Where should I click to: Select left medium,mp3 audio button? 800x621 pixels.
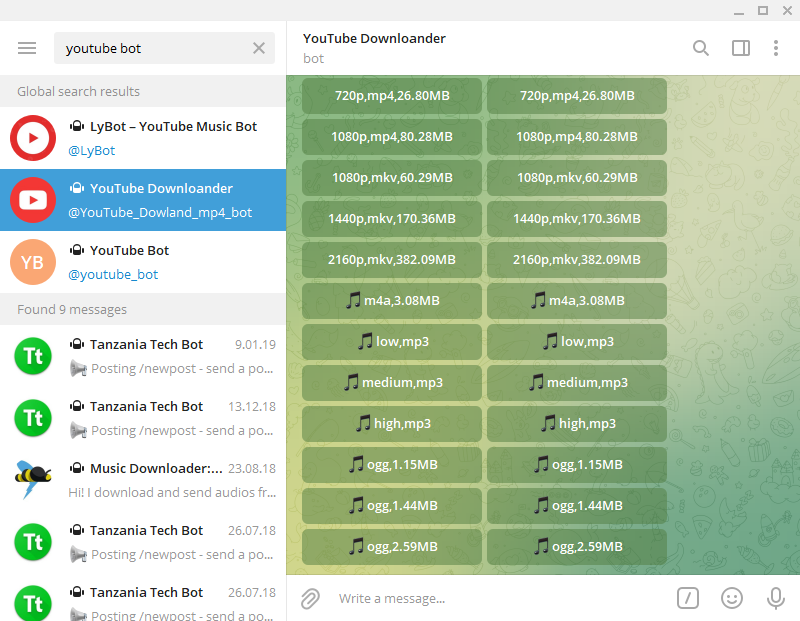[x=392, y=382]
